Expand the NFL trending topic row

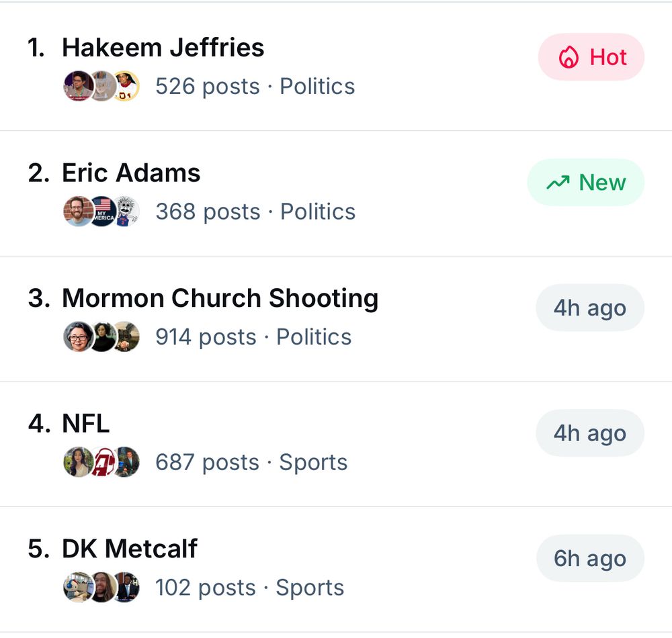pos(85,423)
